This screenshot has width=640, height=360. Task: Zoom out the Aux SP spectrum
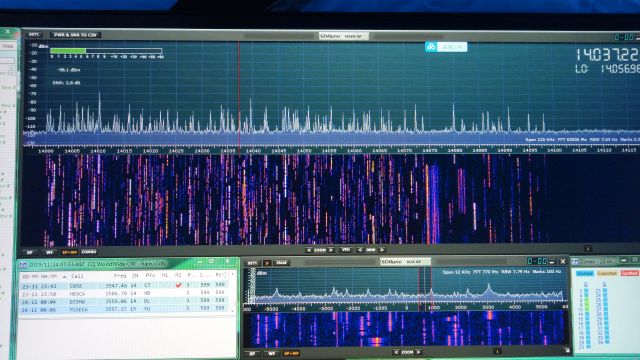(x=396, y=352)
